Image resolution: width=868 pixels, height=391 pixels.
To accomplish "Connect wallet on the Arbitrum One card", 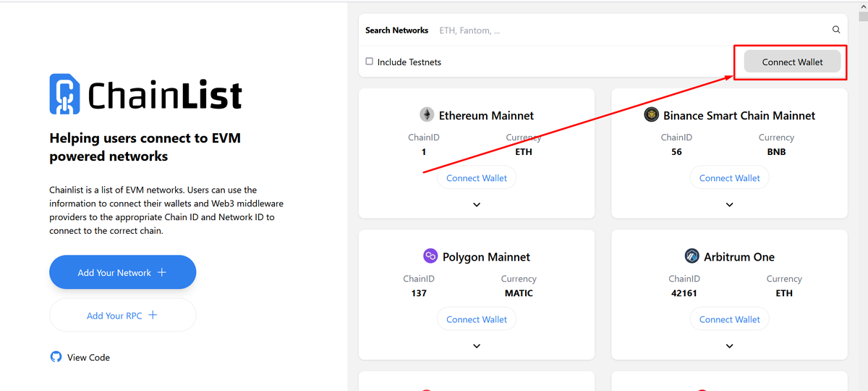I will (729, 319).
